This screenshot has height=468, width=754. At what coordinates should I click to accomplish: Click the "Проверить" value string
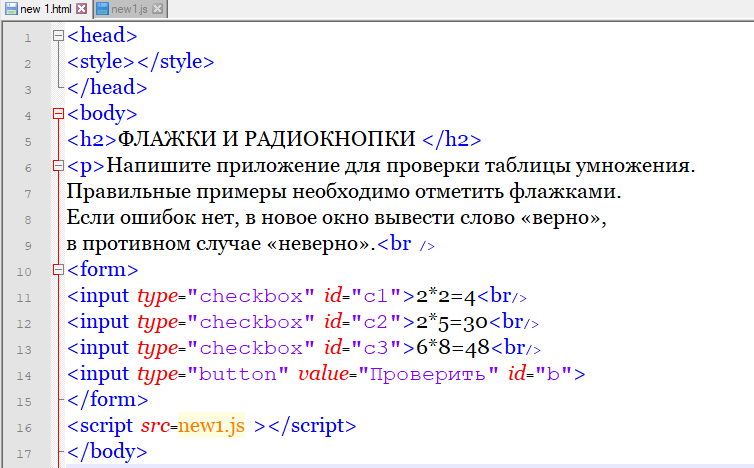(429, 374)
